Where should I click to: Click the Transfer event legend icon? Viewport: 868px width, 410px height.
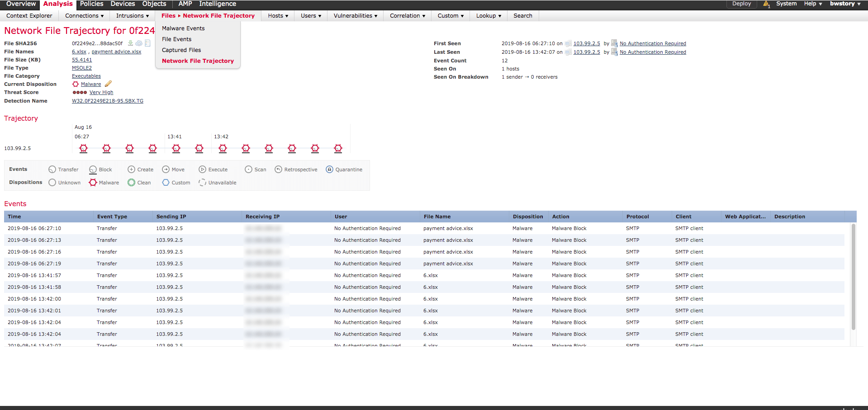(52, 170)
